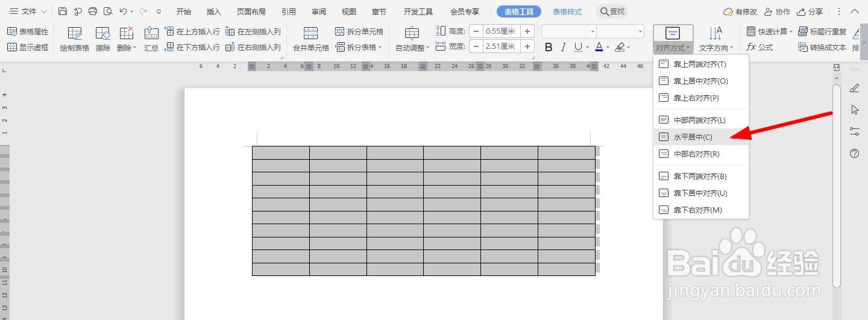Viewport: 868px width, 320px height.
Task: Click the 分享 share button
Action: click(x=810, y=11)
